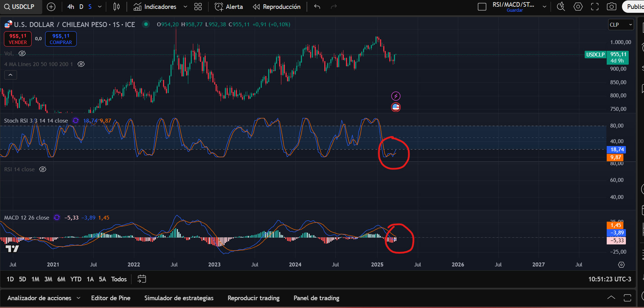Show the 4 MA Lines indicator
The width and height of the screenshot is (644, 308).
click(x=81, y=64)
